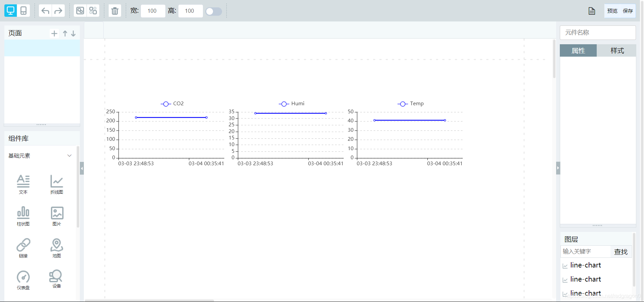The image size is (644, 302).
Task: Click the Humi chart line
Action: tap(290, 113)
